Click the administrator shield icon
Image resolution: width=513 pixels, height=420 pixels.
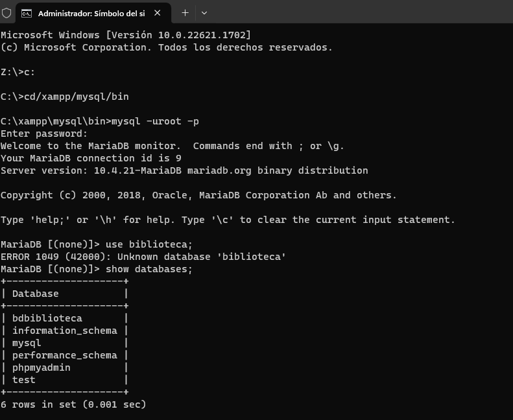pyautogui.click(x=7, y=13)
